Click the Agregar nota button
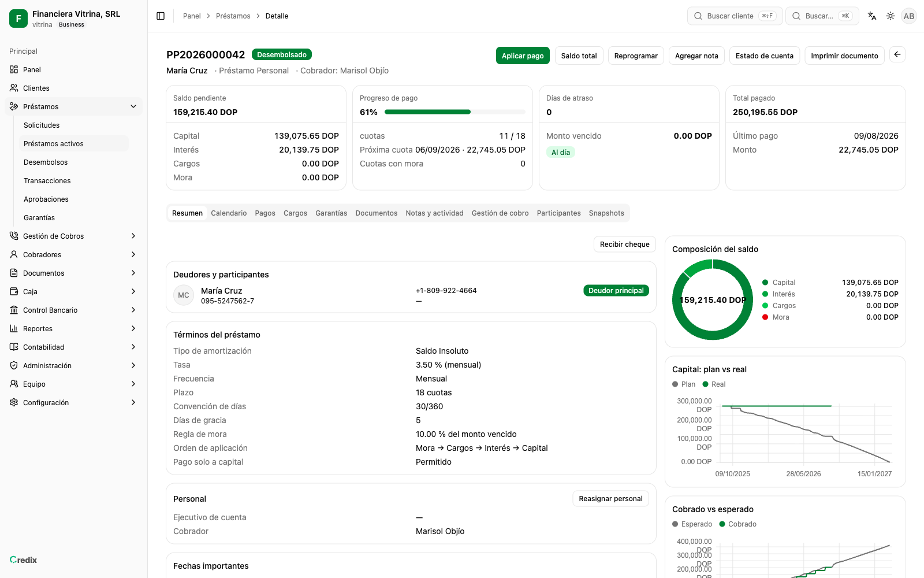 tap(696, 55)
